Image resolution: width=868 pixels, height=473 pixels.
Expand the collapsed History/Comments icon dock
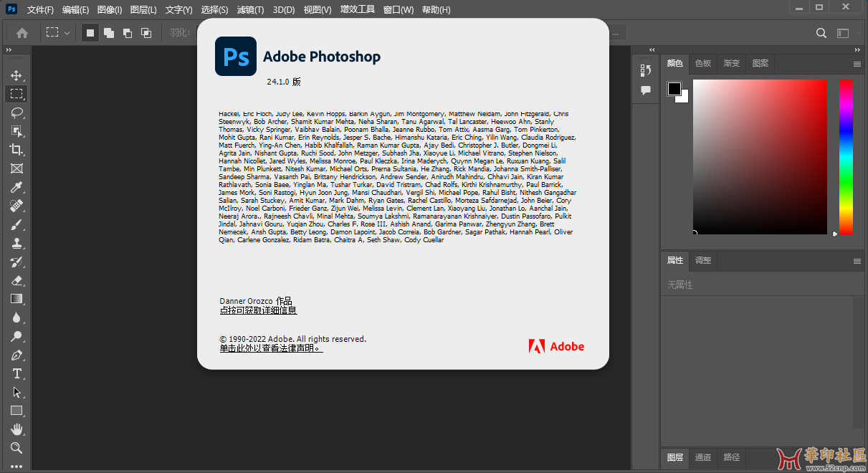(652, 49)
